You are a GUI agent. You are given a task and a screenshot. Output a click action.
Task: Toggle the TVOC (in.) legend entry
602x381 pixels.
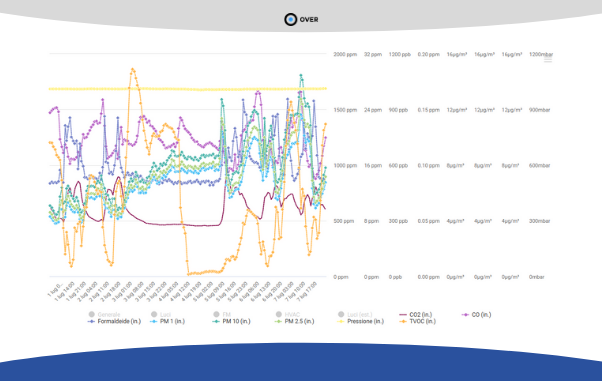[418, 321]
